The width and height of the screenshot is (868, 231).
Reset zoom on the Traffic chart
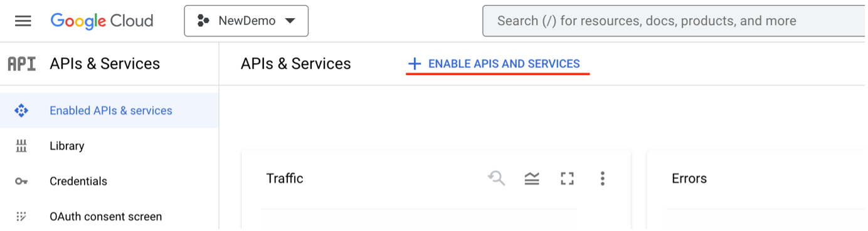click(x=497, y=179)
